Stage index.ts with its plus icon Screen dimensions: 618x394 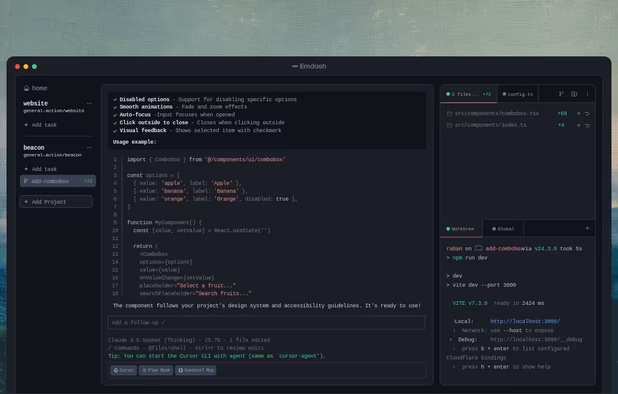coord(579,125)
